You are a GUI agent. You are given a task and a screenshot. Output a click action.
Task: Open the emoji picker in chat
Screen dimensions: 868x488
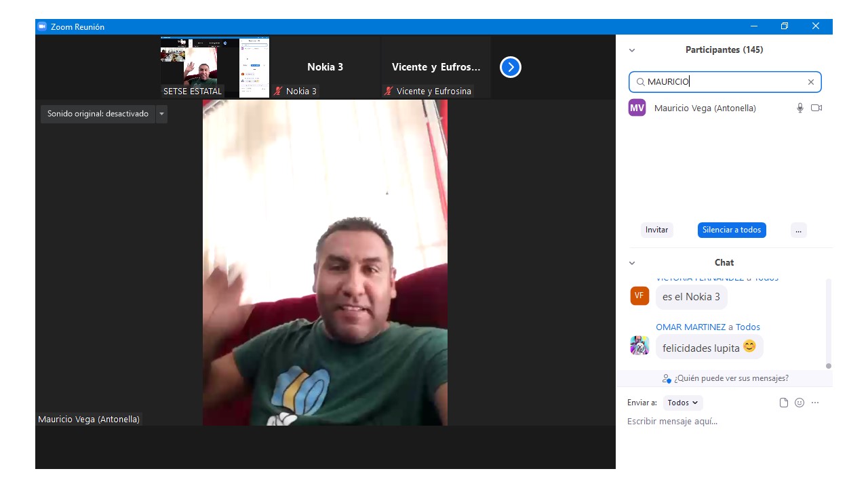click(x=800, y=403)
